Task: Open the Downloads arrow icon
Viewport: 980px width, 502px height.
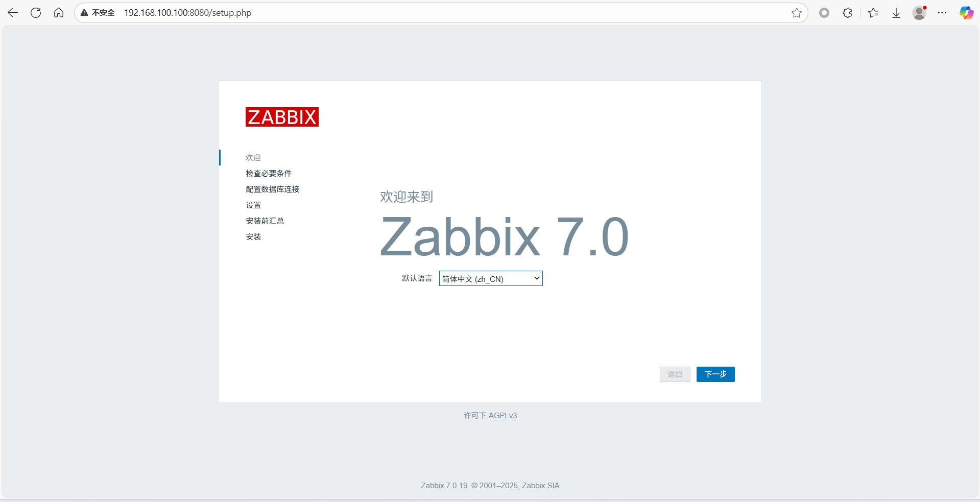Action: 896,13
